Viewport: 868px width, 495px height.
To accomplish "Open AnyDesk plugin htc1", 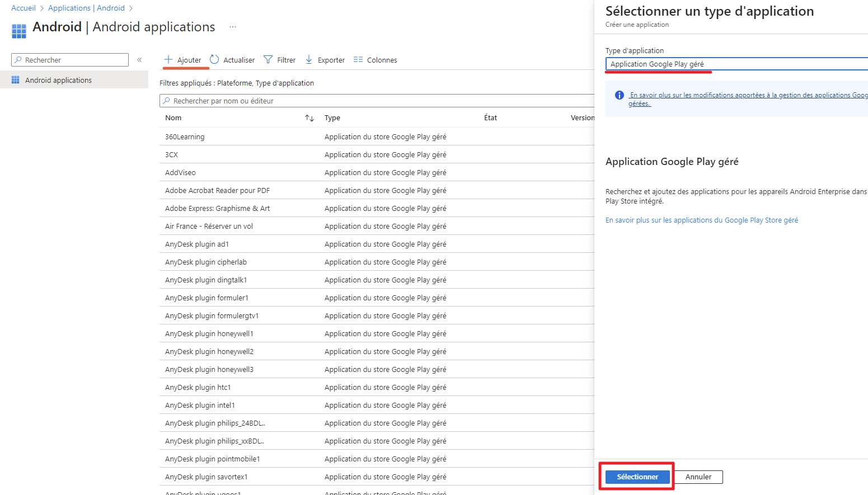I will [x=198, y=388].
